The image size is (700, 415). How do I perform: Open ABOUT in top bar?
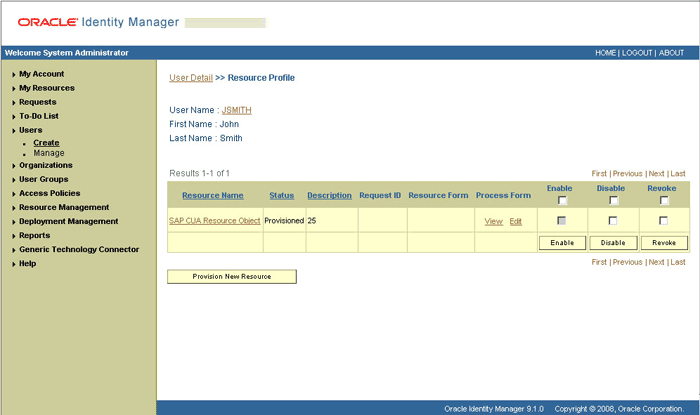[x=671, y=53]
